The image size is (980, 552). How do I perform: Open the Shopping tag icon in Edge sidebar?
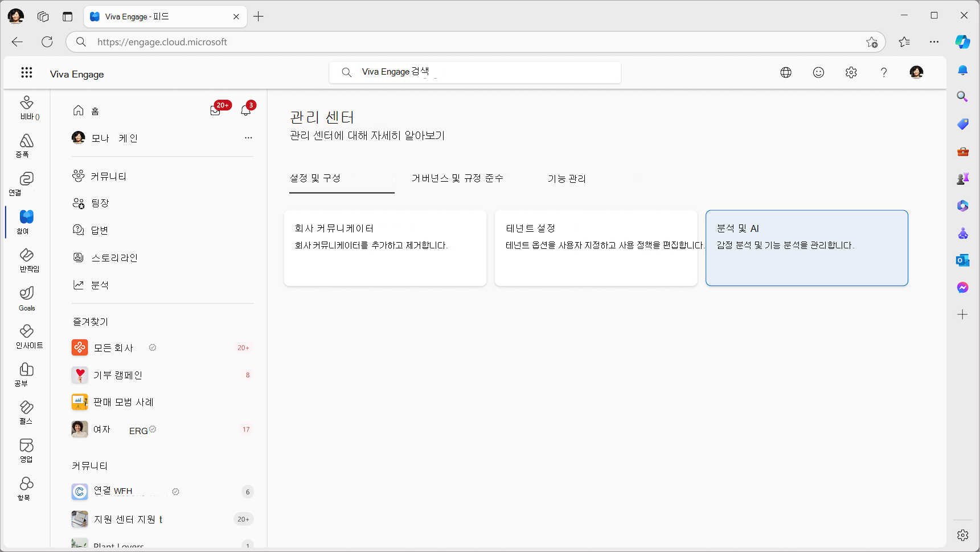click(x=962, y=124)
